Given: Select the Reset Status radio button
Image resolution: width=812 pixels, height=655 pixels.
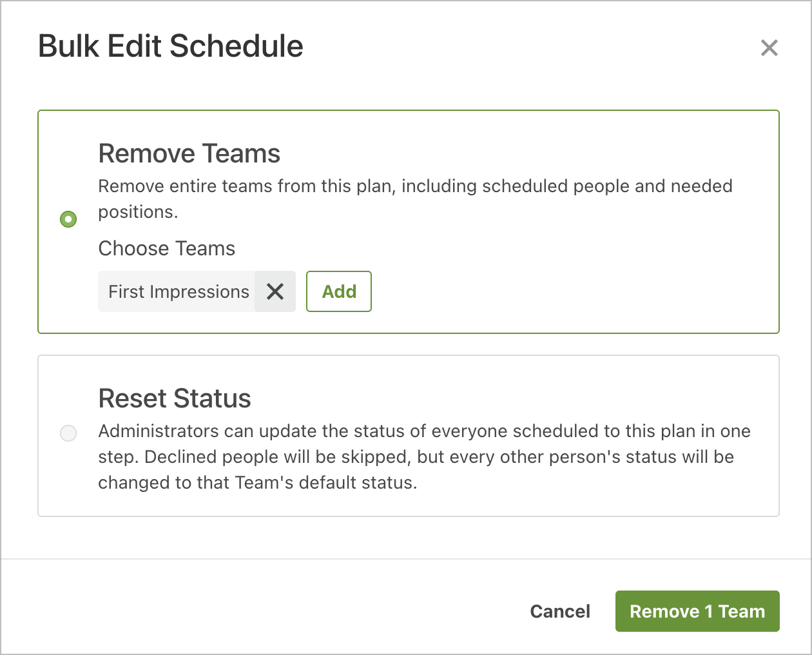Looking at the screenshot, I should point(68,433).
